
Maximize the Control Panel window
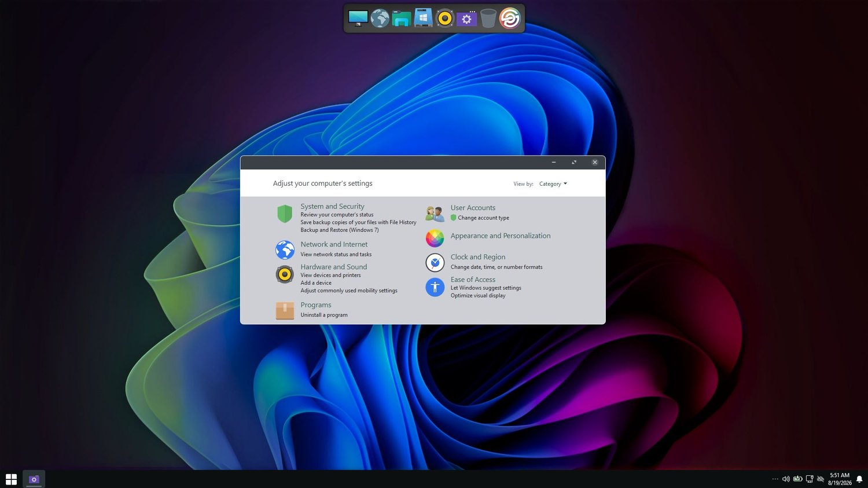(574, 163)
